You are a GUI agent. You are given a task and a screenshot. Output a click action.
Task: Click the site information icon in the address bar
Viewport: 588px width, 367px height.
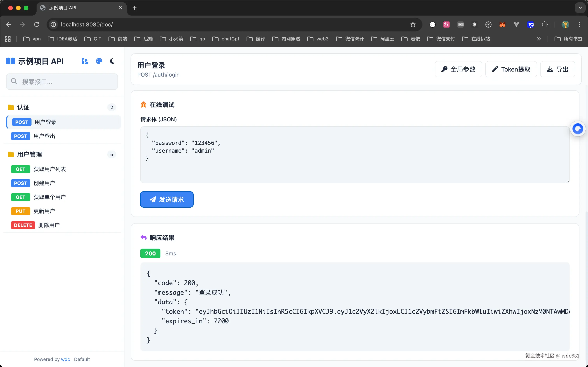[x=53, y=24]
